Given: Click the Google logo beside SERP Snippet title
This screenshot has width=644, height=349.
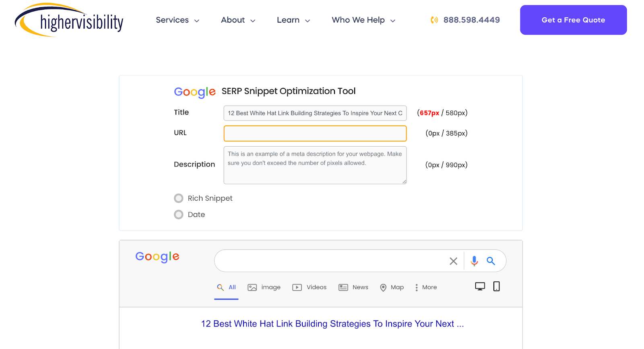Looking at the screenshot, I should pos(195,92).
